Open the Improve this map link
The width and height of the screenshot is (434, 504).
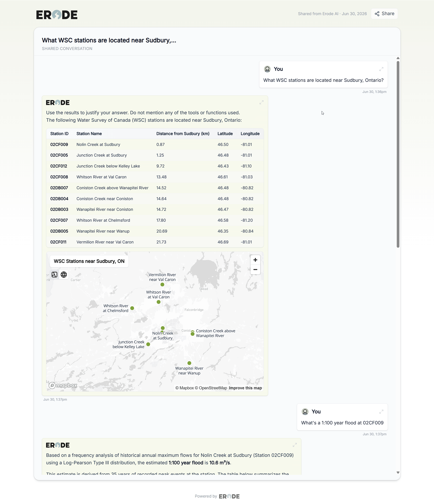click(x=245, y=388)
